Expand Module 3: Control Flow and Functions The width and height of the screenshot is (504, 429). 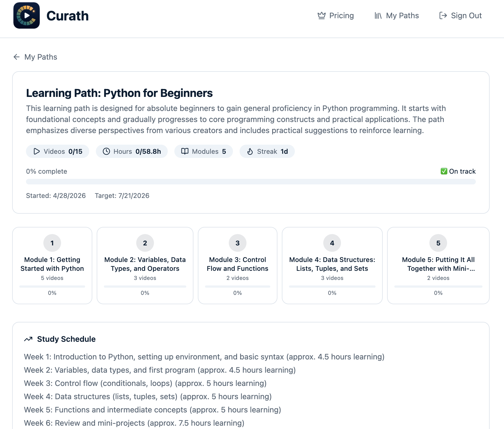tap(238, 266)
